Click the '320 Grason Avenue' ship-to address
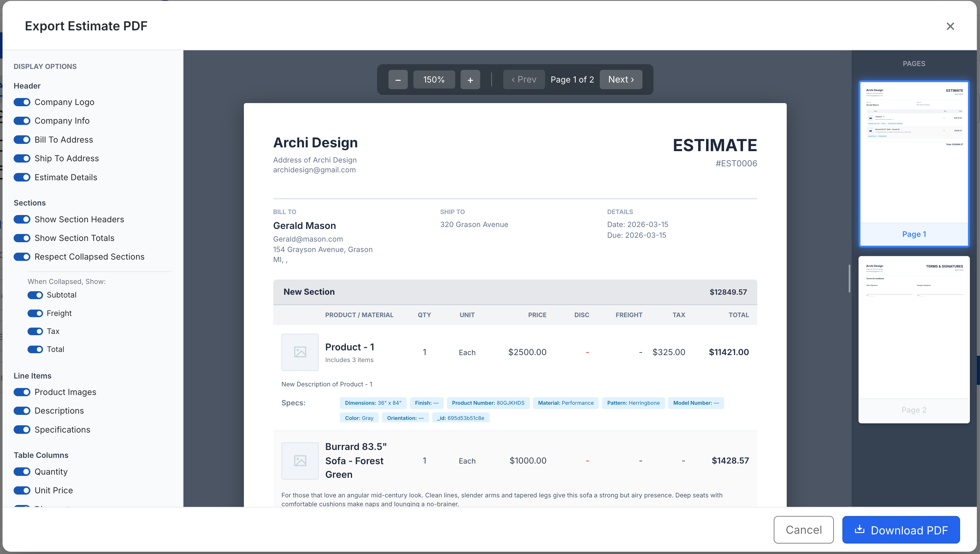Image resolution: width=980 pixels, height=554 pixels. click(474, 225)
